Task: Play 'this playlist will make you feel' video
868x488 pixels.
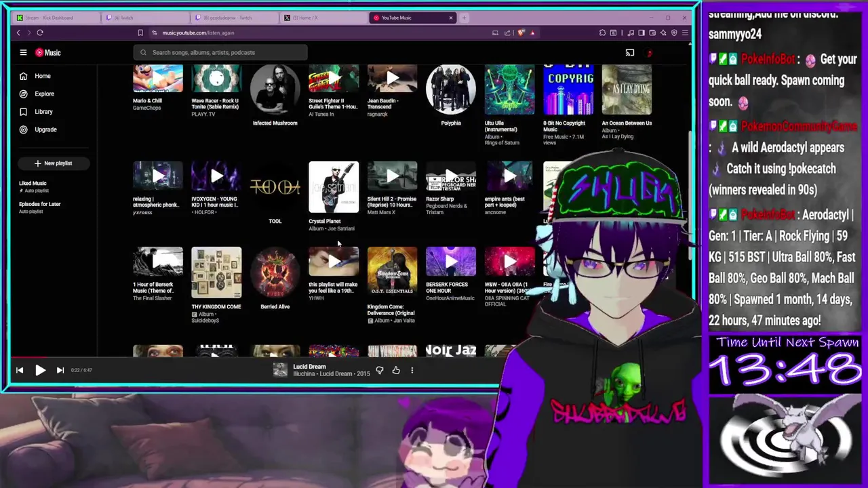Action: point(334,262)
